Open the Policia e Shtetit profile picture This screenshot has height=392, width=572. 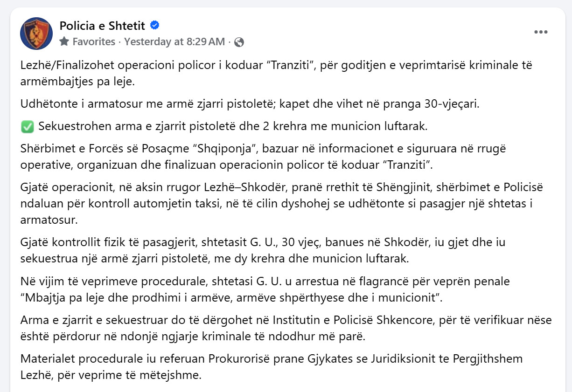(36, 34)
